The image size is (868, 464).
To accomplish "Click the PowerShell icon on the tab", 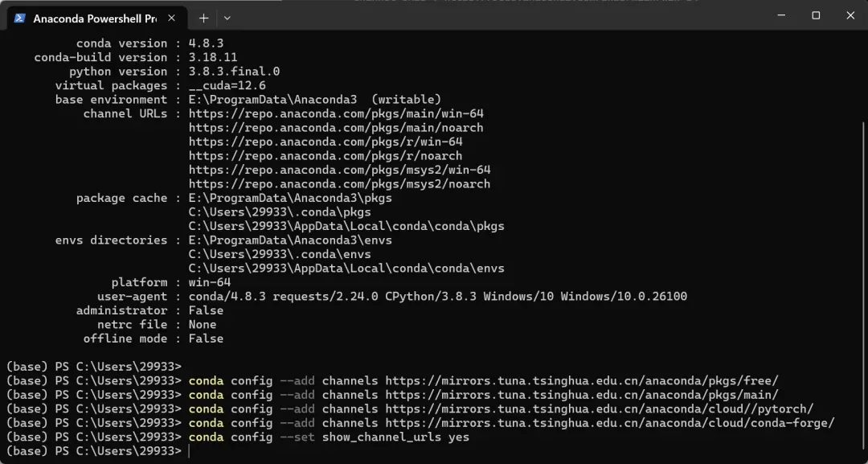I will click(19, 18).
